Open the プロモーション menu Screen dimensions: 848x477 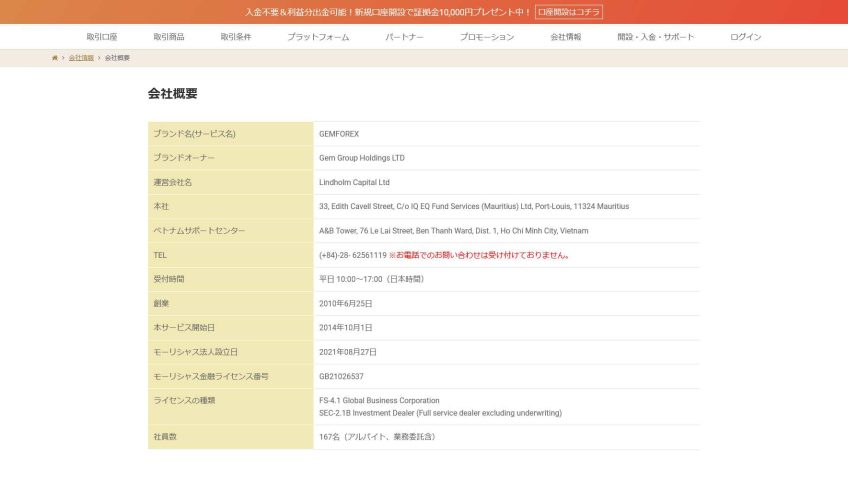(x=487, y=37)
